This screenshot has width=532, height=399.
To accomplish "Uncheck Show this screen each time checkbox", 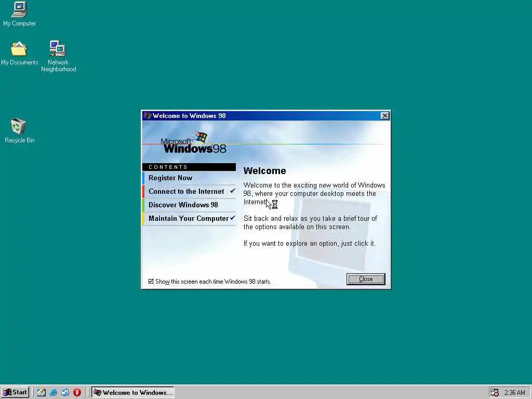I will coord(151,281).
